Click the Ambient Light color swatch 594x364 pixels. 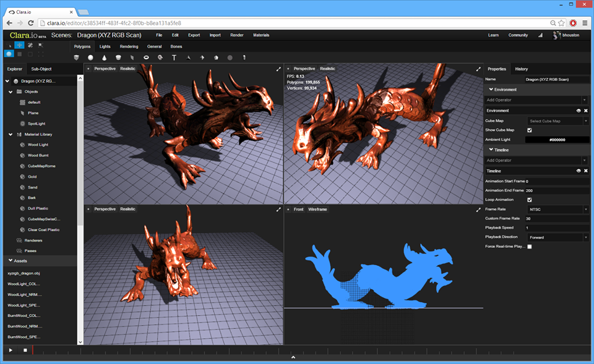(x=557, y=140)
